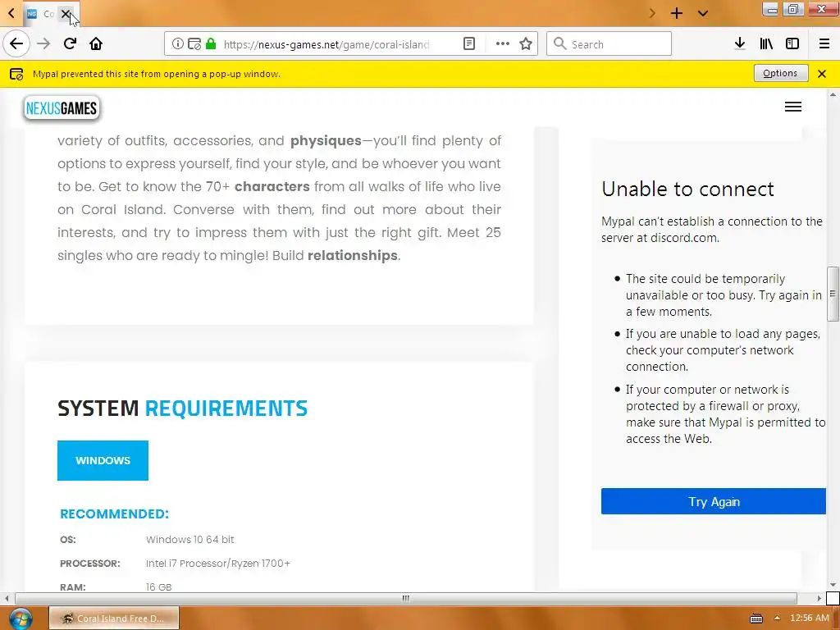Open the browser home page
Viewport: 840px width, 630px height.
96,44
